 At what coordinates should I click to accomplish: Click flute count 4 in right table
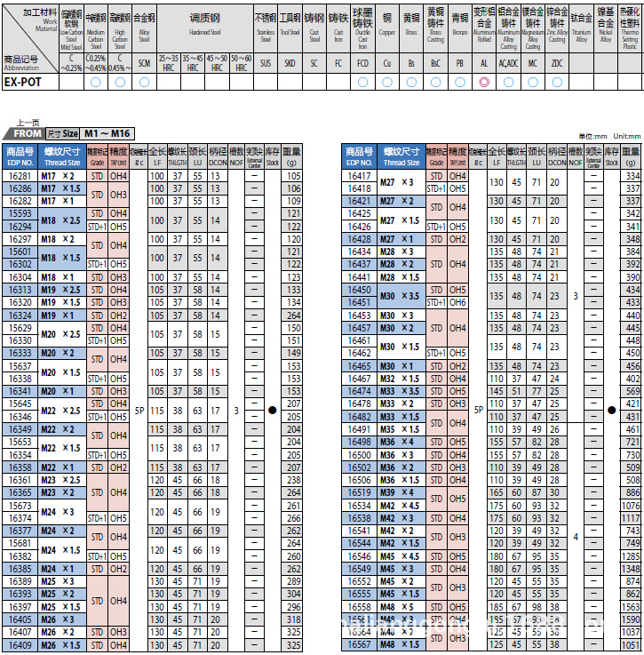tap(576, 537)
